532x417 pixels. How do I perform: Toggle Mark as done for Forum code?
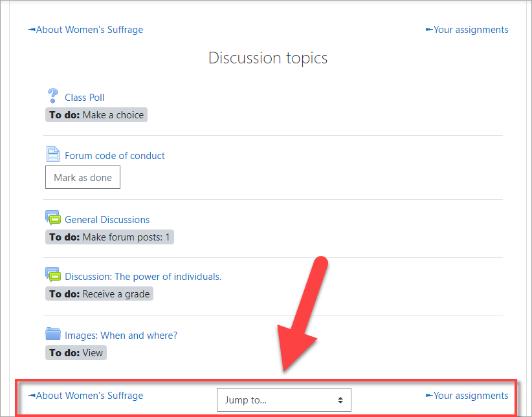83,178
